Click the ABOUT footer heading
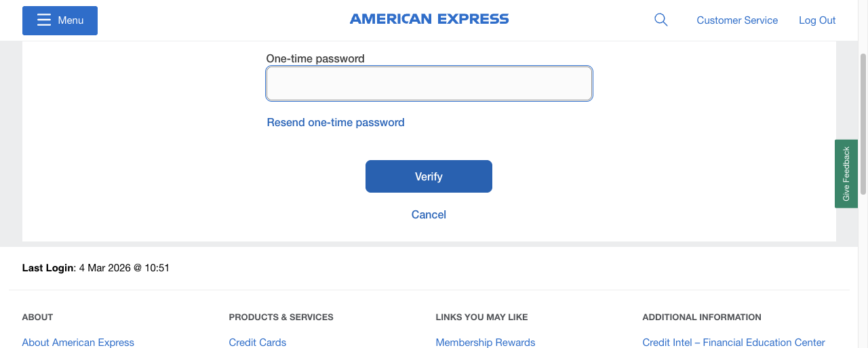This screenshot has height=348, width=868. (37, 317)
